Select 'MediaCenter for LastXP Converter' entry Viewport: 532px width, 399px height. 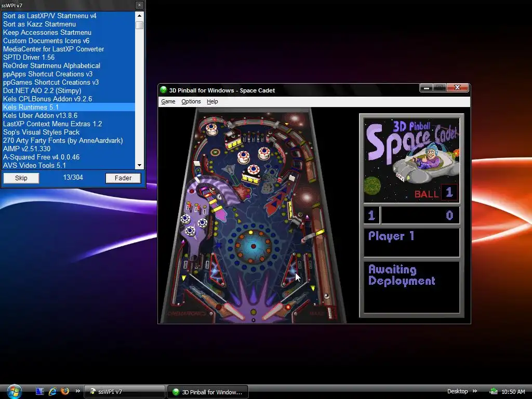pos(69,49)
